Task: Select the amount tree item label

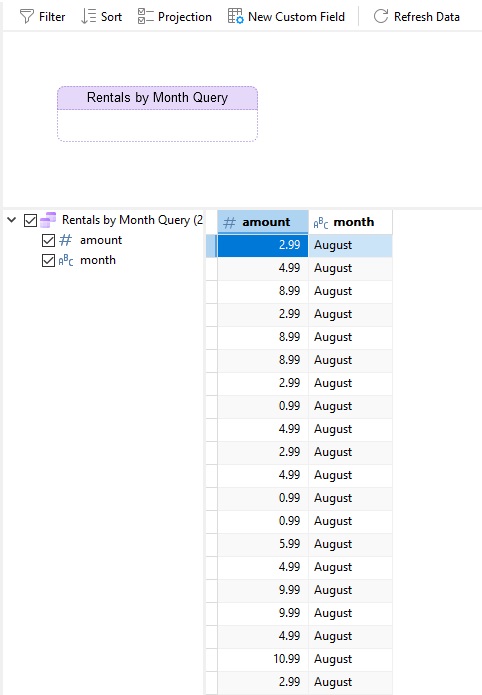Action: 101,240
